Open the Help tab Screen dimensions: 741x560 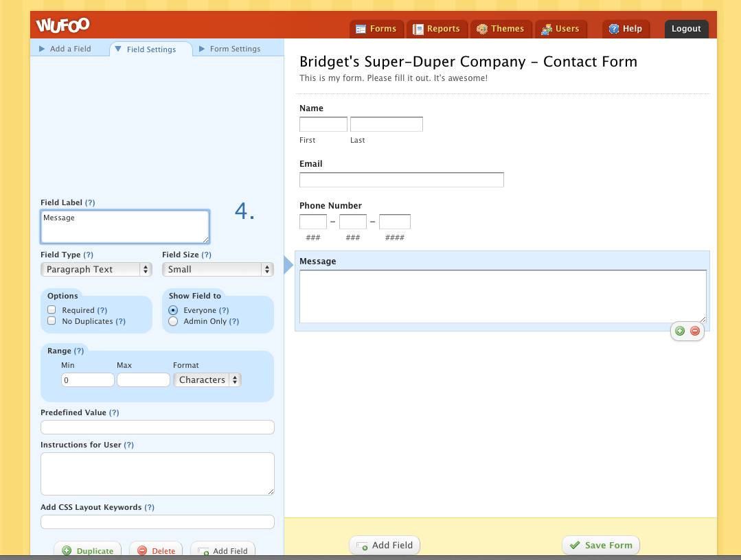[x=626, y=29]
